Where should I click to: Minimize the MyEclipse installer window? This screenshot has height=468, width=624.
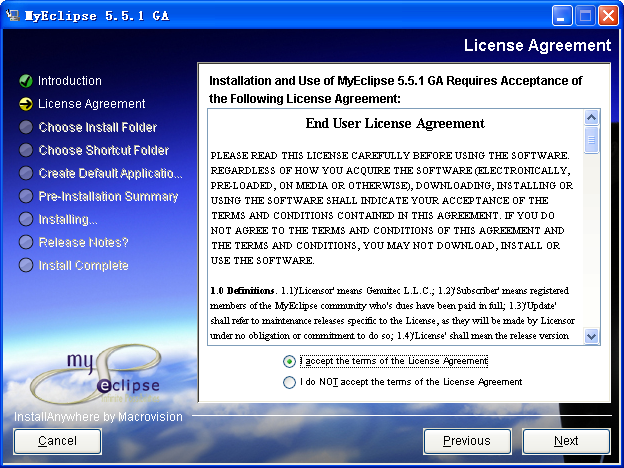point(562,16)
